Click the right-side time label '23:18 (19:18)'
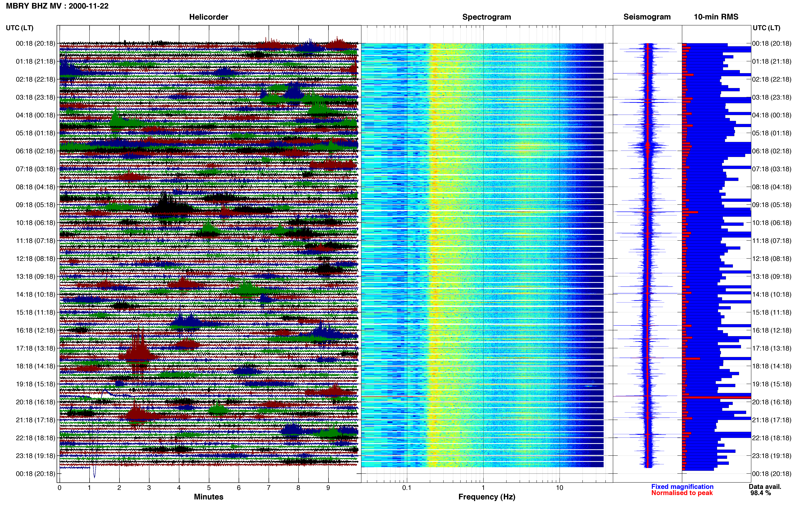The image size is (812, 508). 772,456
